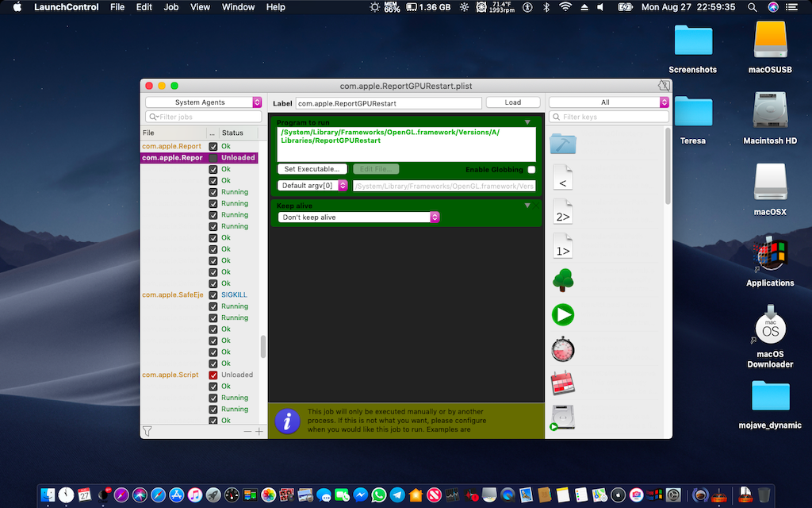Open WhatsApp from the Dock

[379, 495]
